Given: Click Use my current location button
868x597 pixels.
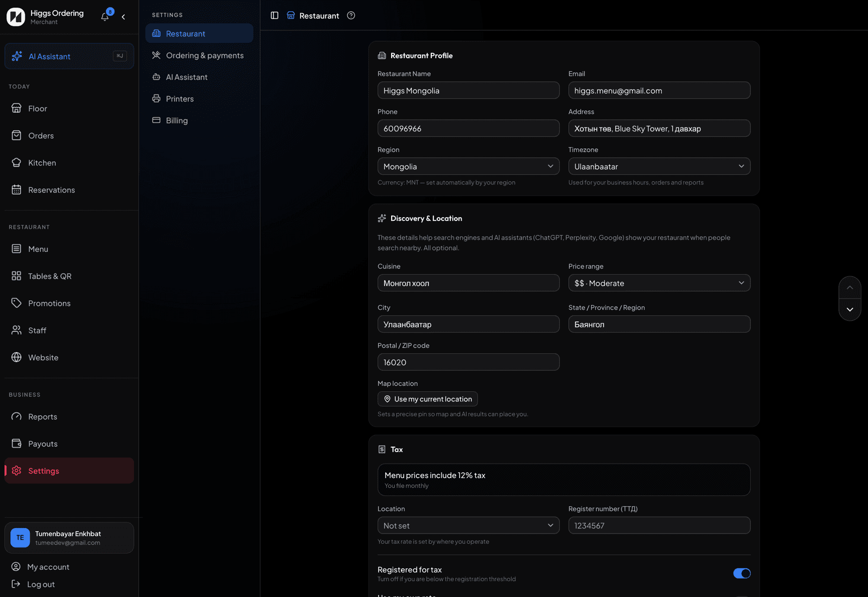Looking at the screenshot, I should pyautogui.click(x=427, y=399).
